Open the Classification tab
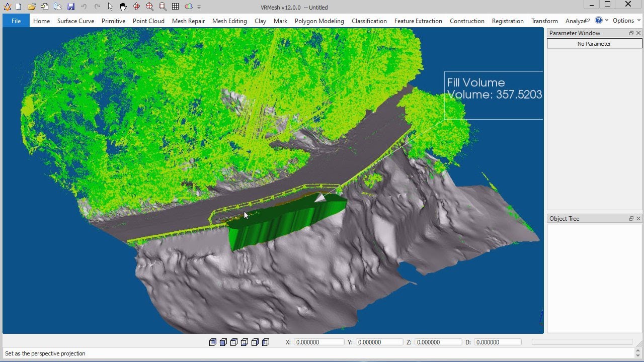This screenshot has height=362, width=644. (x=369, y=21)
